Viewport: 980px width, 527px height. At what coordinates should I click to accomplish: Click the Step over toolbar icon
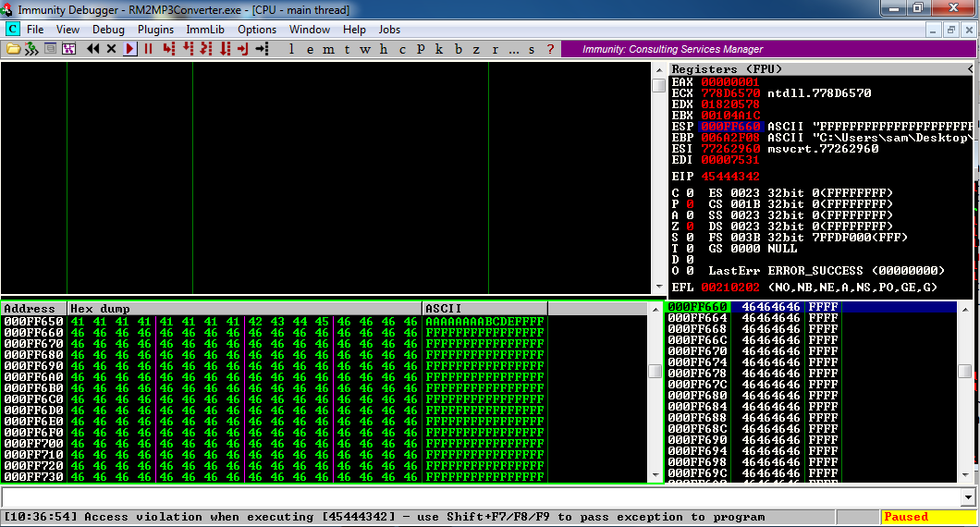[x=188, y=49]
